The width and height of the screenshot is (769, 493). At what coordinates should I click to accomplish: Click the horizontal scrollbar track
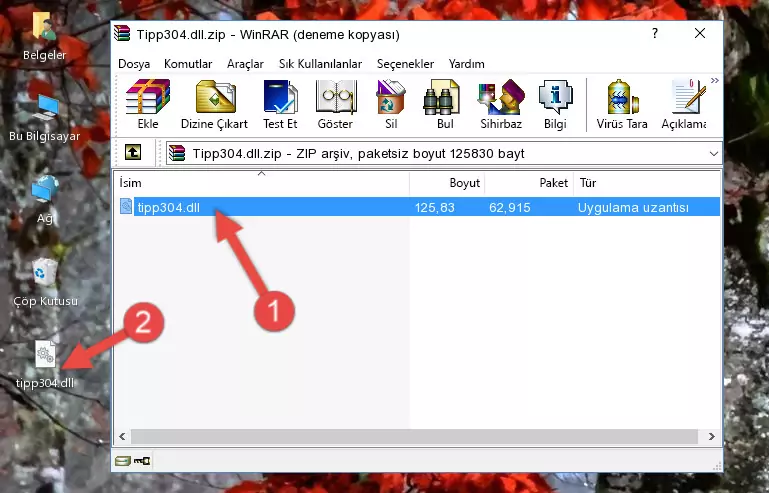coord(414,436)
